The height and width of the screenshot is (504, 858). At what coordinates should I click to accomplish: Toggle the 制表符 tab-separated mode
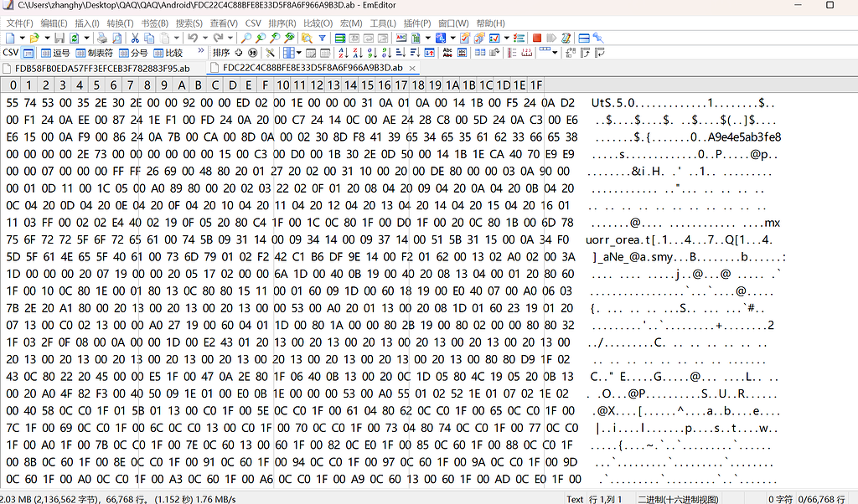[94, 53]
